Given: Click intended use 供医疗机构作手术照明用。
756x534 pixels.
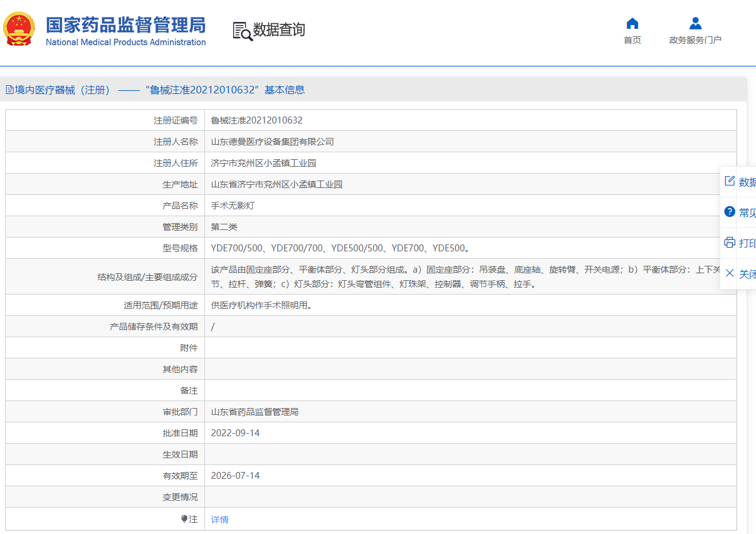Looking at the screenshot, I should [x=261, y=305].
